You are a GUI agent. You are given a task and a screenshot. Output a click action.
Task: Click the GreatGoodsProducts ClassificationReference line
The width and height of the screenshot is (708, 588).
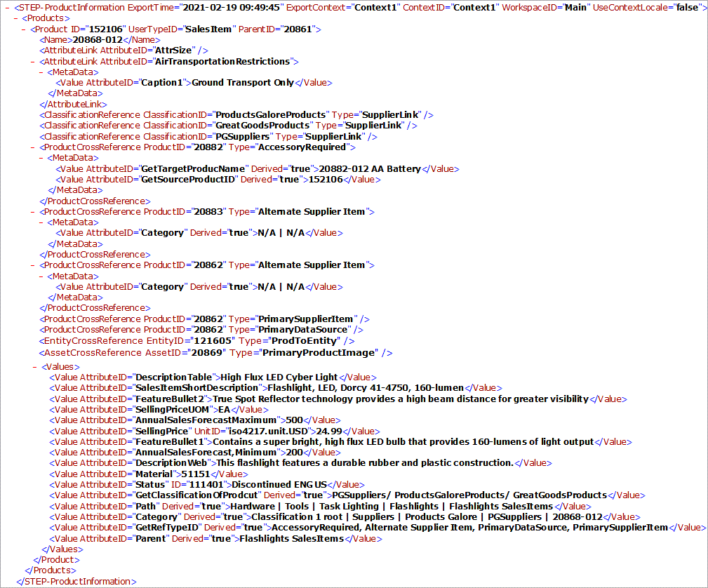pyautogui.click(x=228, y=126)
